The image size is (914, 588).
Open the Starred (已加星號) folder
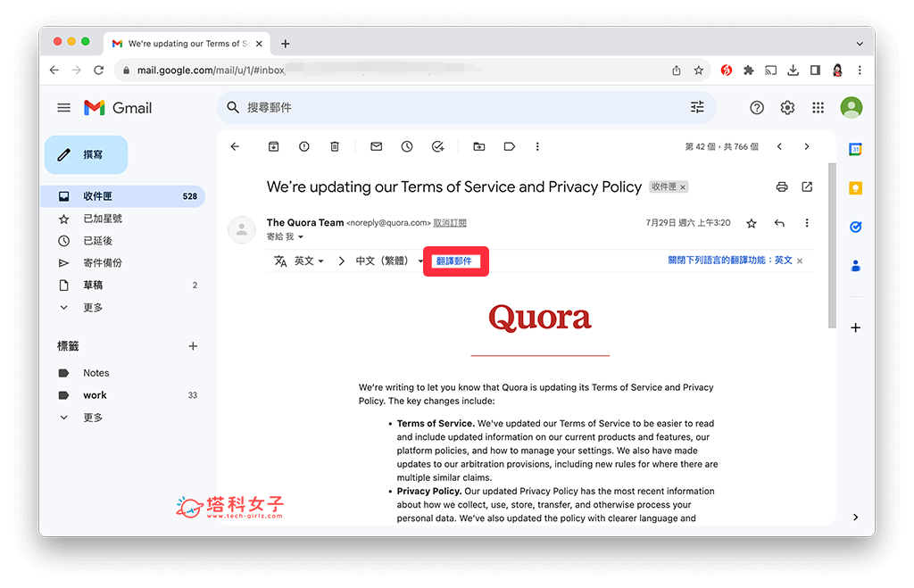point(122,219)
